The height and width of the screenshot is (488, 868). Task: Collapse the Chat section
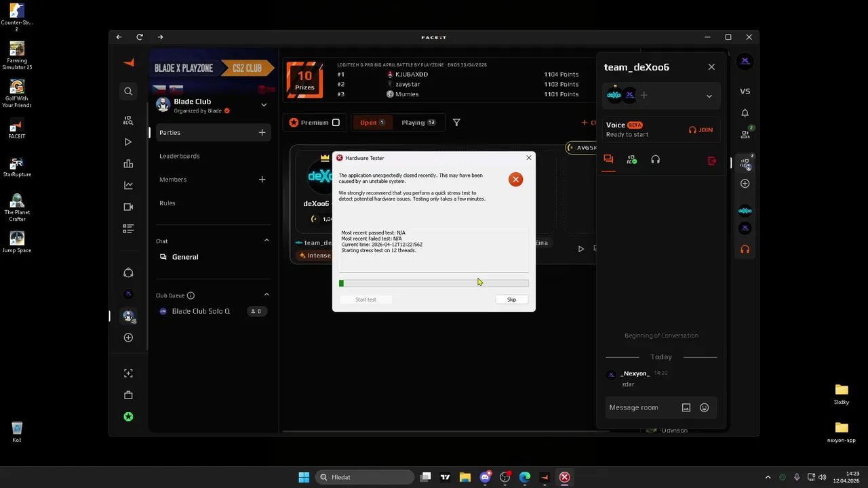(x=267, y=241)
